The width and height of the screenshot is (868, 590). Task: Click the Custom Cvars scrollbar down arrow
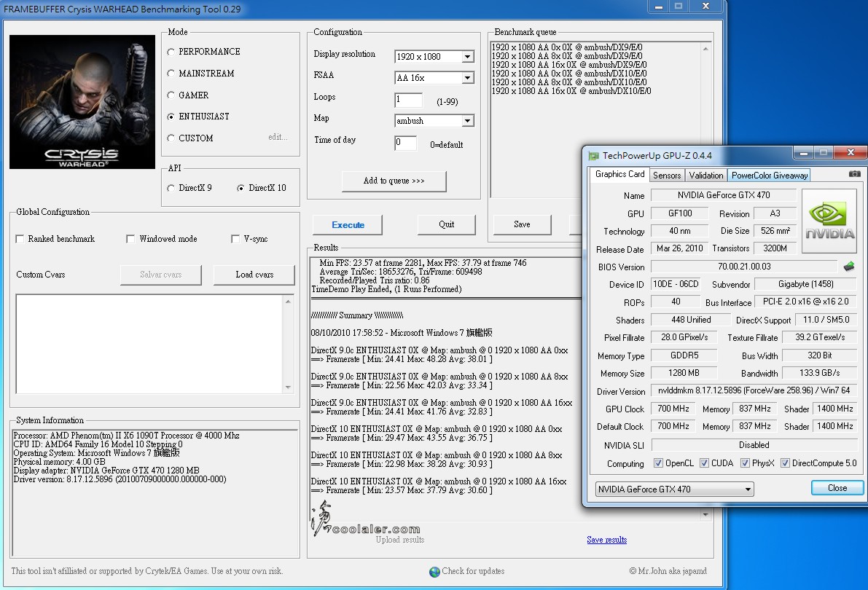tap(288, 388)
